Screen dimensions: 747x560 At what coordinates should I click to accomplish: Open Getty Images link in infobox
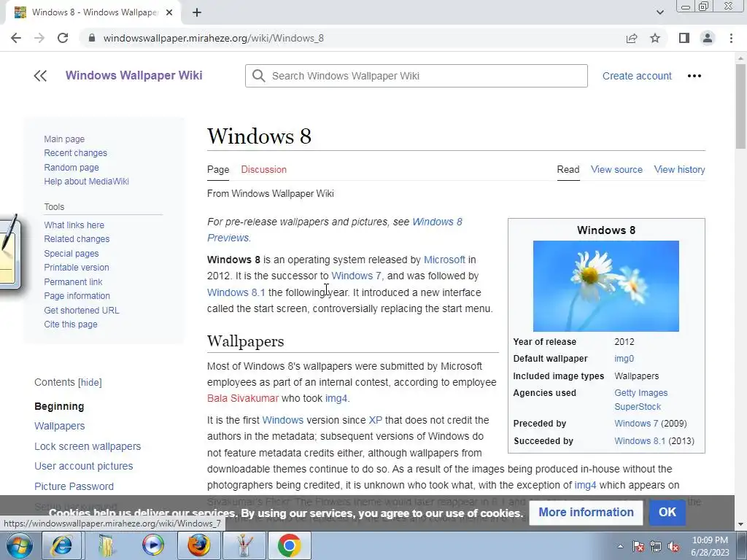pyautogui.click(x=640, y=393)
